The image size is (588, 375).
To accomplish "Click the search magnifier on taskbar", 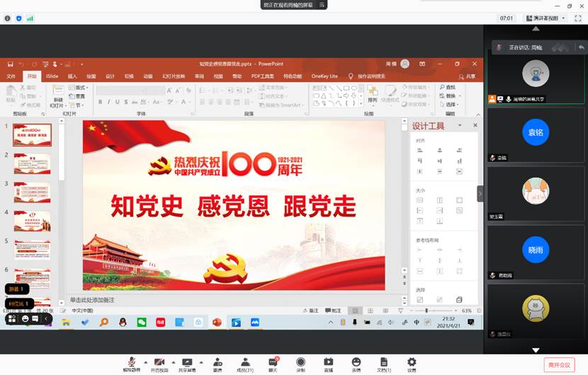I will (x=104, y=322).
